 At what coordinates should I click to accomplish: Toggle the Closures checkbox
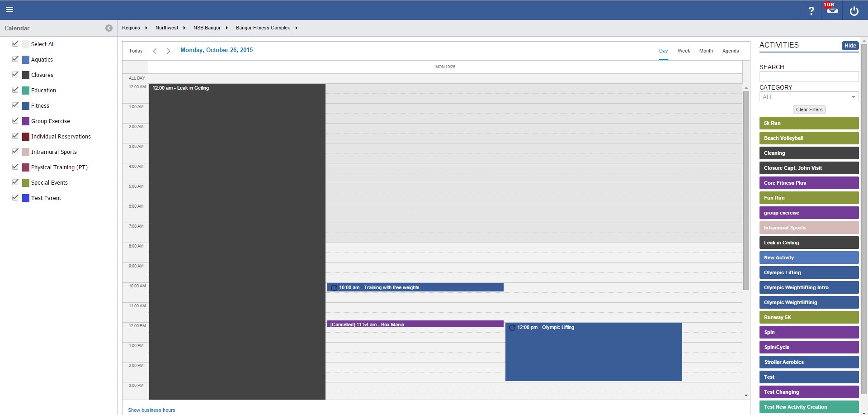pos(15,75)
